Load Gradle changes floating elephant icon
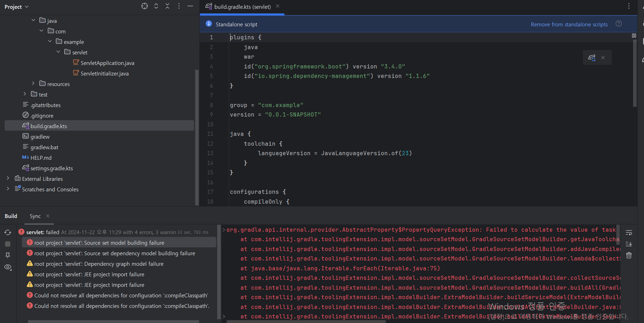The width and height of the screenshot is (644, 323). 592,58
